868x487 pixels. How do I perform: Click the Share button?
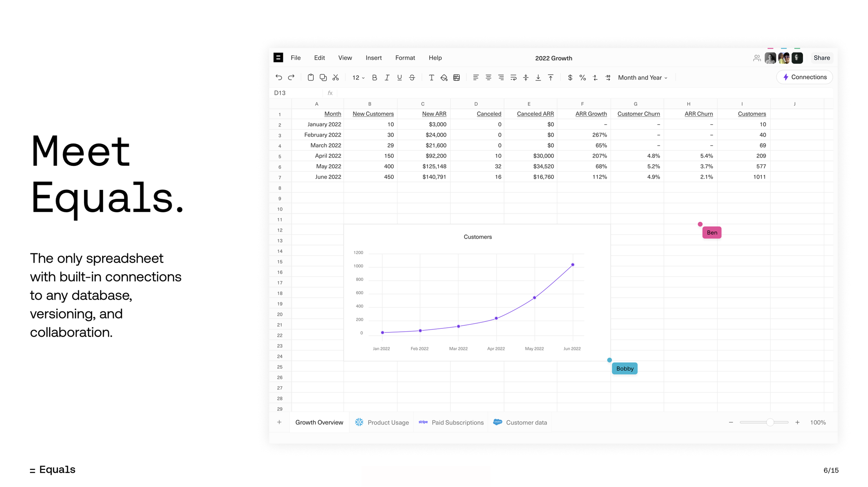click(822, 58)
